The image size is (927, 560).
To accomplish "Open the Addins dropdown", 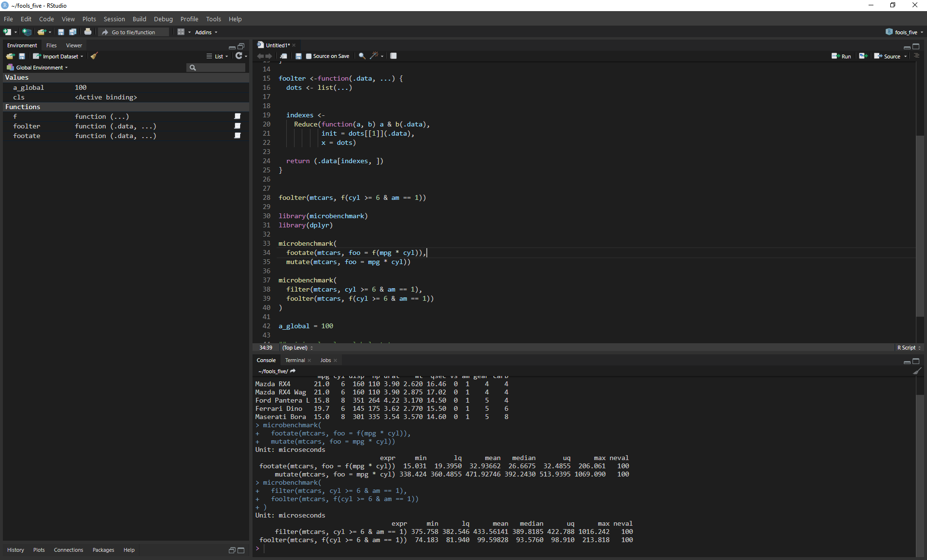I will pos(206,32).
